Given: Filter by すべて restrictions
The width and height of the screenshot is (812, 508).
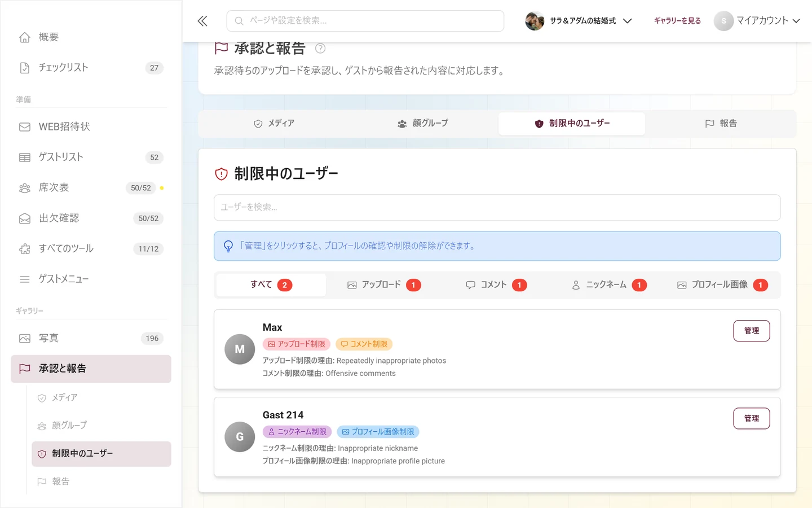Looking at the screenshot, I should point(271,285).
